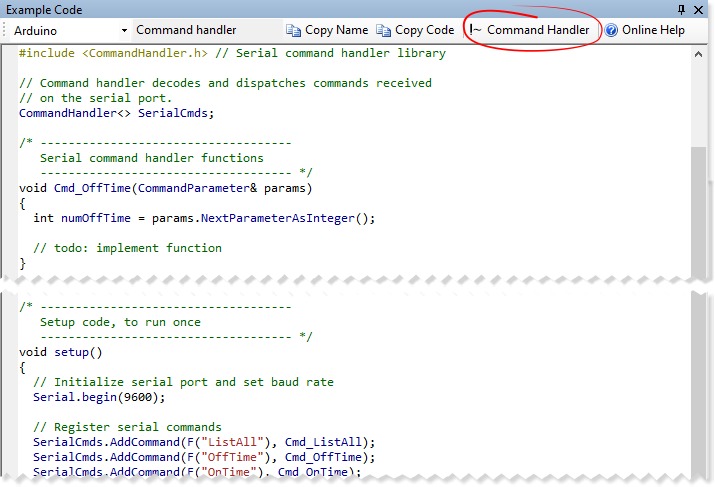
Task: Click the Copy Code button label
Action: point(425,30)
